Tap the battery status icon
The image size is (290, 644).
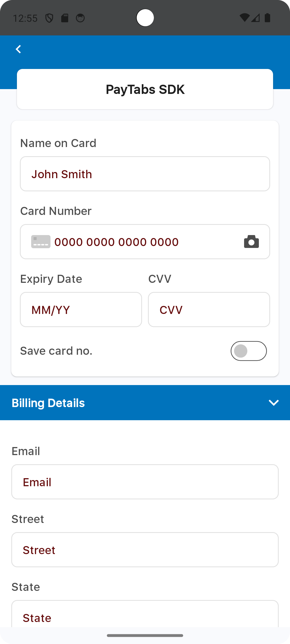coord(267,18)
